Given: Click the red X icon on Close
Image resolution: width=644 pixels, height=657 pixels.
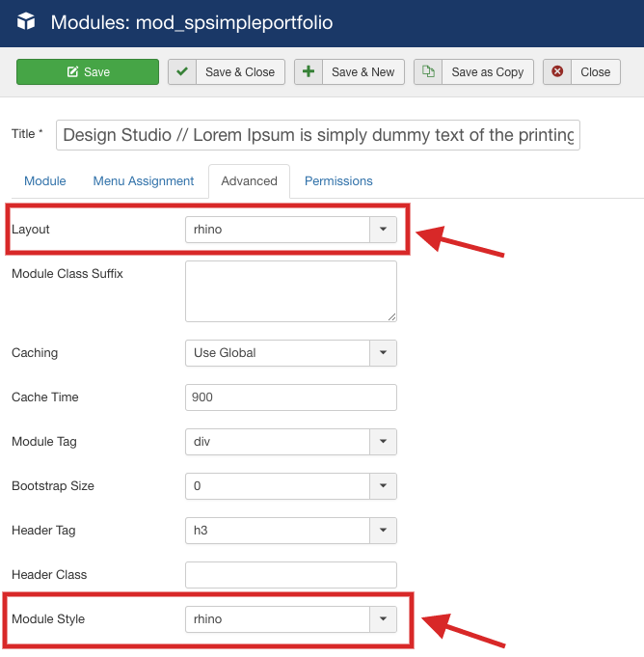Looking at the screenshot, I should pos(557,72).
